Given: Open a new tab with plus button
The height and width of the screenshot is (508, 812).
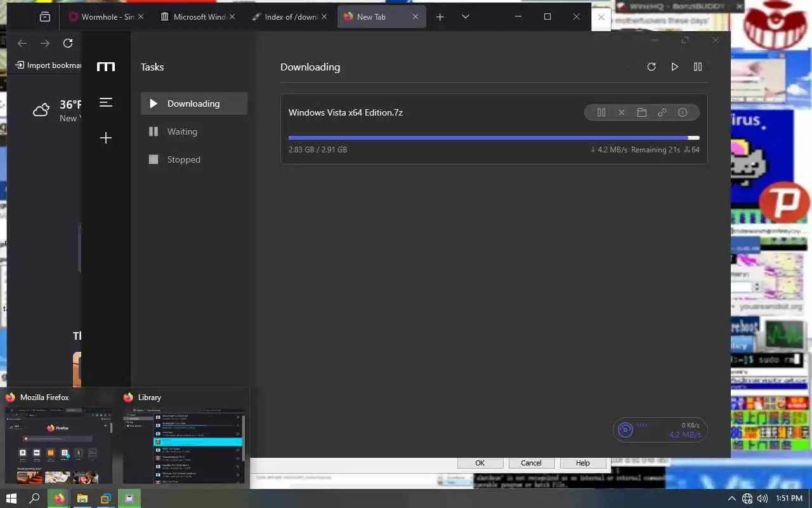Looking at the screenshot, I should 440,17.
